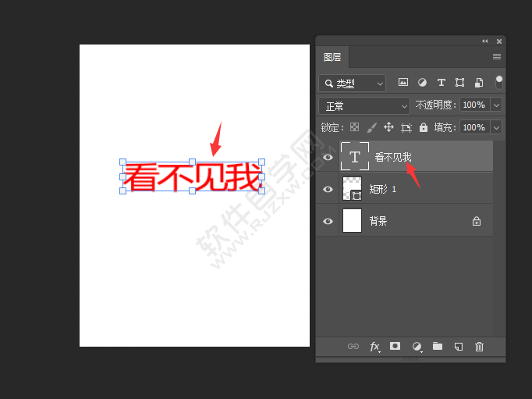This screenshot has width=532, height=399.
Task: Select the 看不见我 text layer thumbnail
Action: tap(355, 156)
